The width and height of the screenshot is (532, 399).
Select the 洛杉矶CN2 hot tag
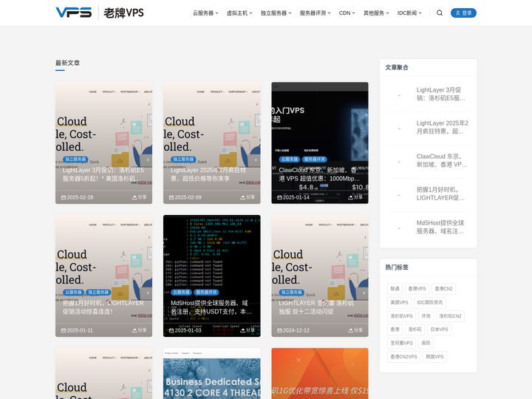[450, 316]
